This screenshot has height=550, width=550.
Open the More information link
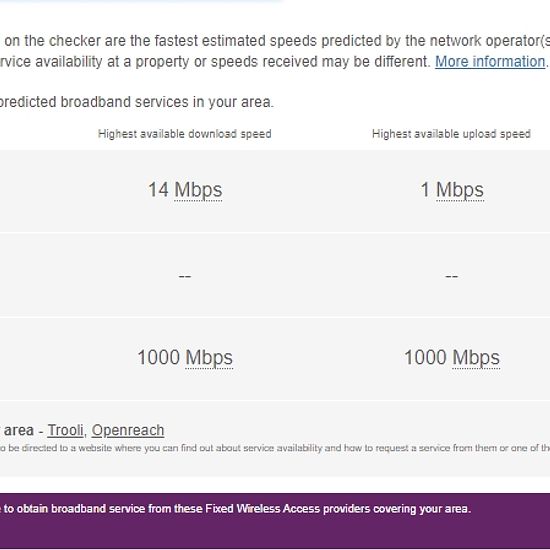pyautogui.click(x=490, y=62)
